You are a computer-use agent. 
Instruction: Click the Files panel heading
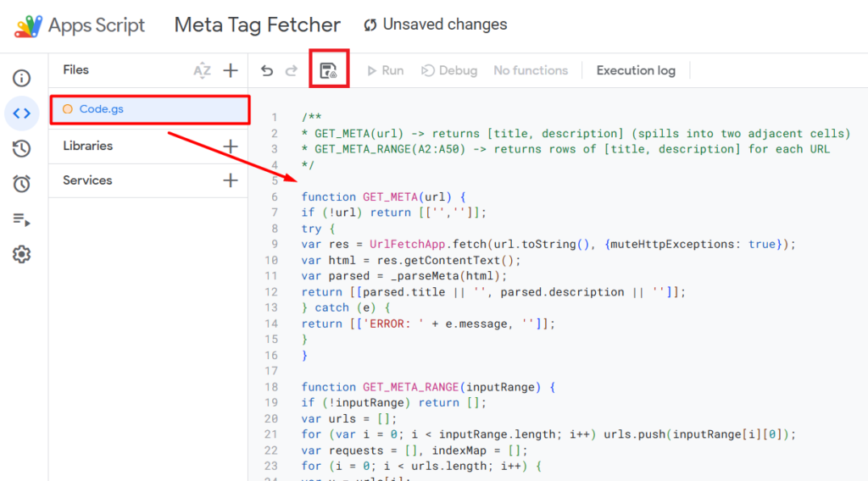[75, 70]
